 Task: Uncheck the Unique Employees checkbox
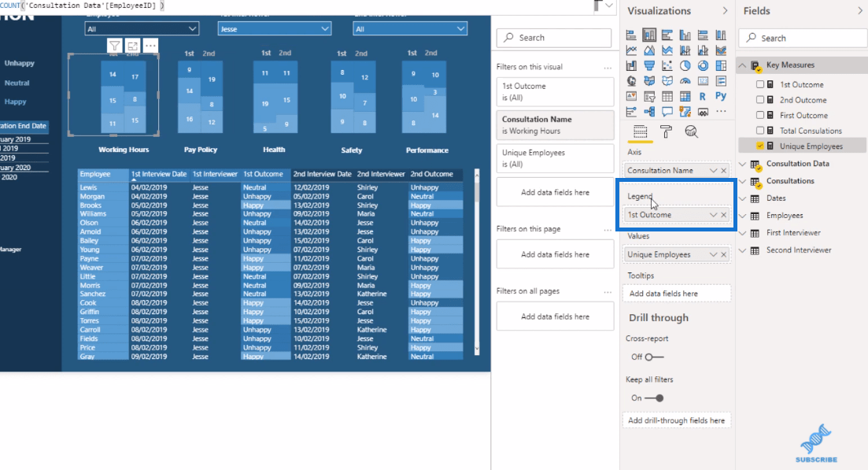(x=760, y=146)
